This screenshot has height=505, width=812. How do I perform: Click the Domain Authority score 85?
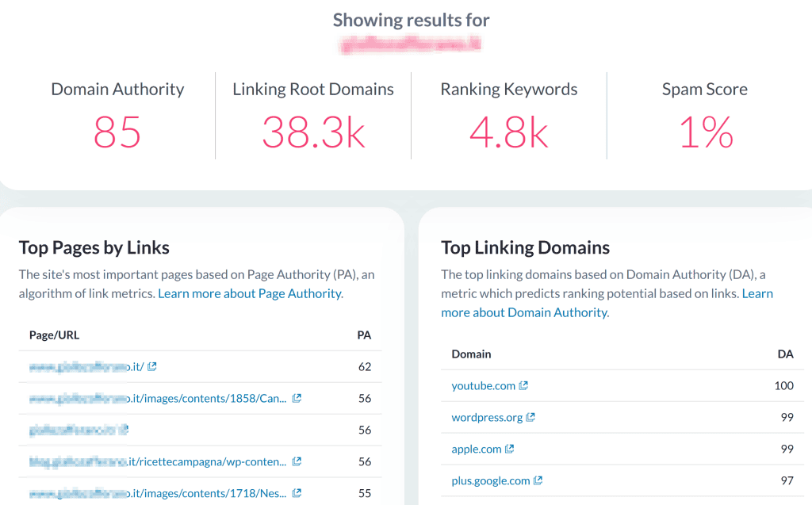tap(117, 132)
